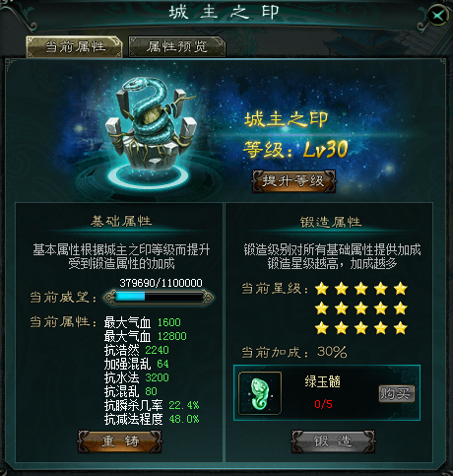Buy 绿玉髓 with the 购买 button

coord(397,393)
